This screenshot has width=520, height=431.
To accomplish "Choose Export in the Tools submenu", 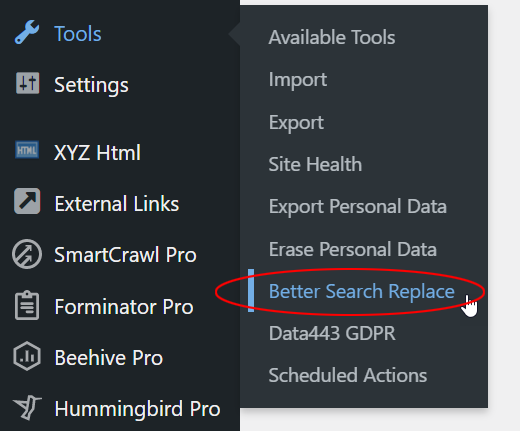I will 296,123.
